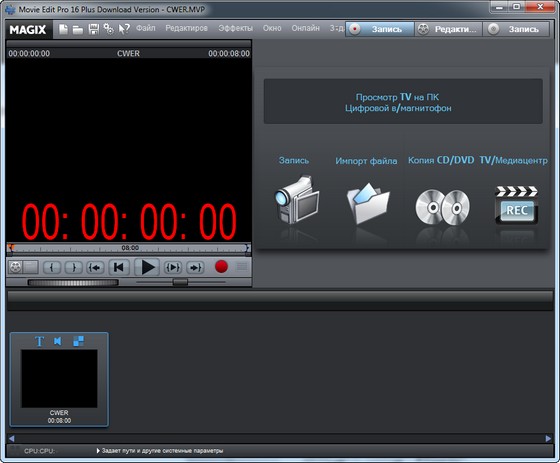Click the red record button
560x463 pixels.
click(x=221, y=267)
